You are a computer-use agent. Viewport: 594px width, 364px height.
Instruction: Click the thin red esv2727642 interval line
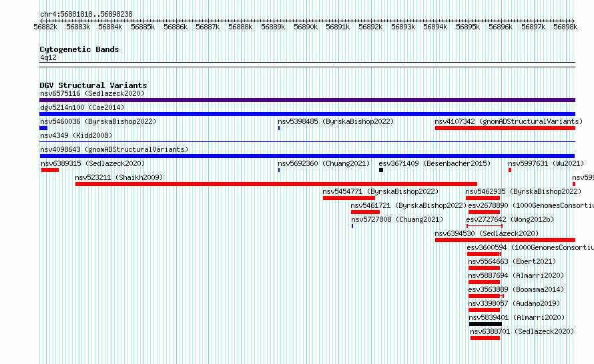(x=485, y=226)
